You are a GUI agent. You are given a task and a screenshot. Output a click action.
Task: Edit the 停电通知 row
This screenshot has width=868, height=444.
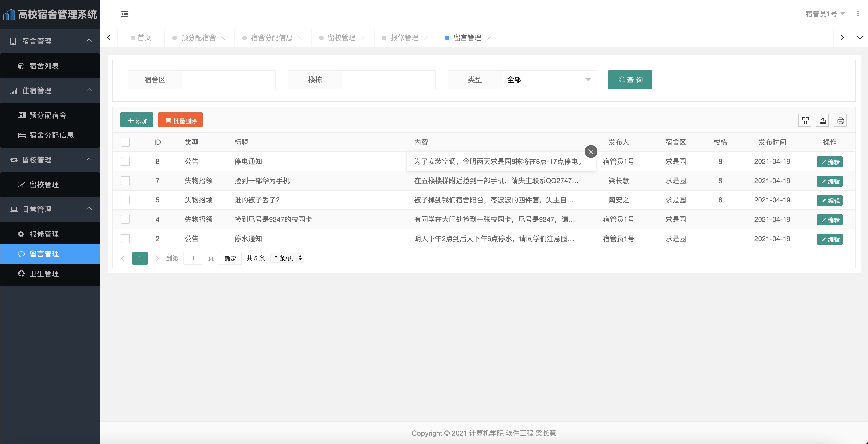pyautogui.click(x=830, y=162)
